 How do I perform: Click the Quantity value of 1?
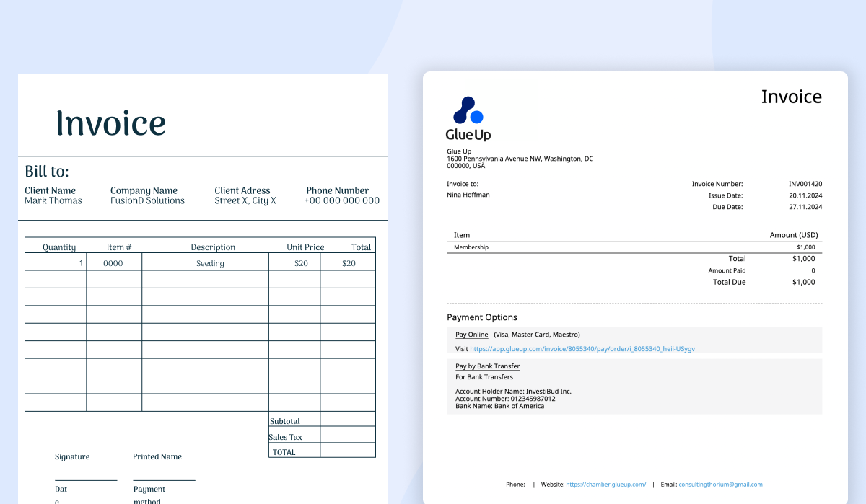click(x=78, y=262)
